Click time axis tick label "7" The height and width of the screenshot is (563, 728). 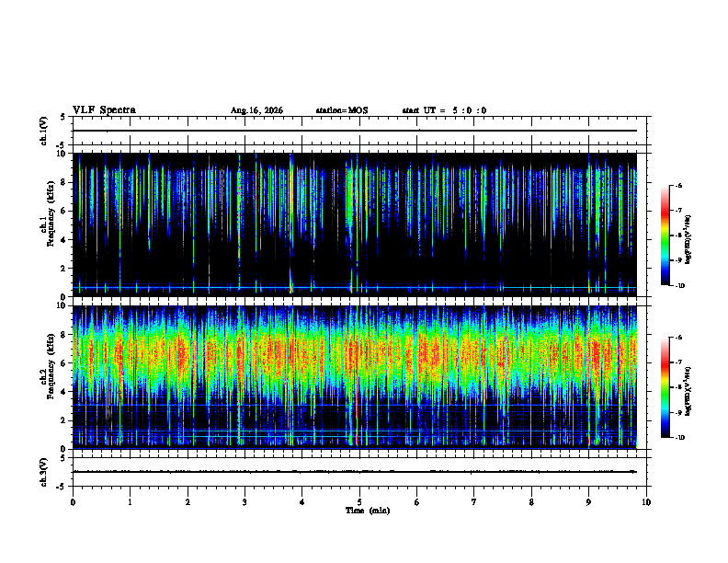pyautogui.click(x=474, y=502)
